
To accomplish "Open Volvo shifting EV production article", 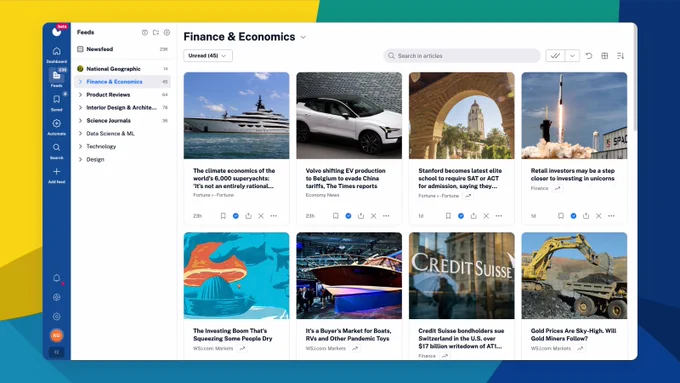I will 346,178.
